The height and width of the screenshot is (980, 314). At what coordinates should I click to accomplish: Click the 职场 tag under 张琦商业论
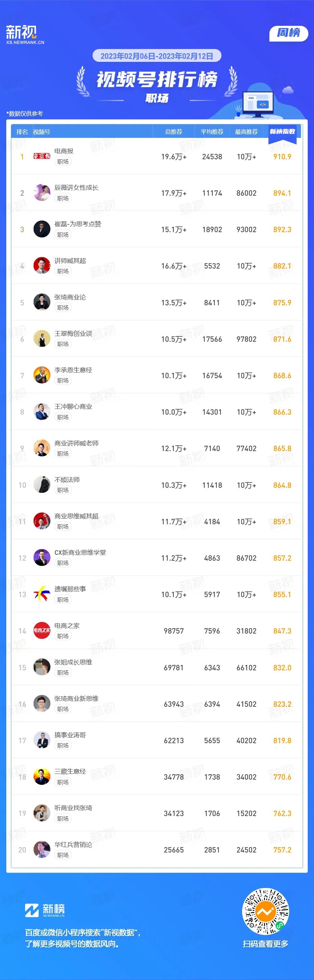(x=63, y=308)
